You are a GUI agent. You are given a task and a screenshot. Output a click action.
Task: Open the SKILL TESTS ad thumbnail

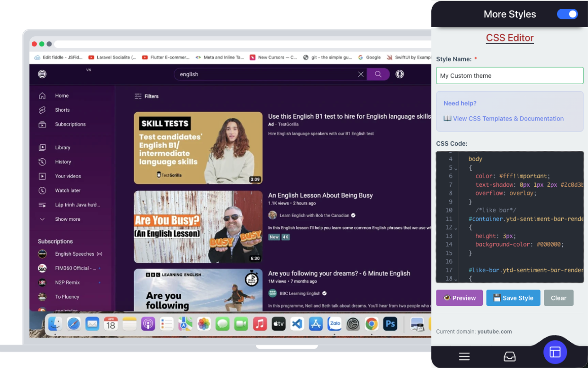click(x=198, y=148)
